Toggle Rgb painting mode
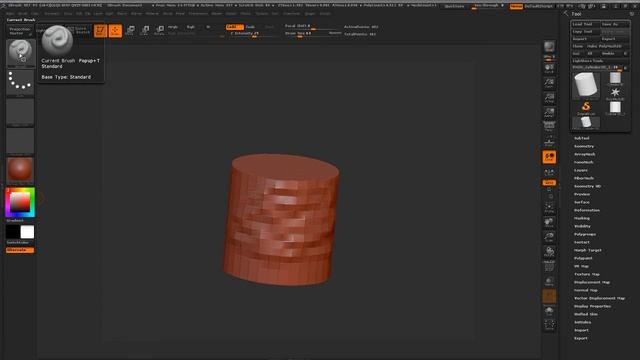The image size is (640, 360). coord(191,27)
